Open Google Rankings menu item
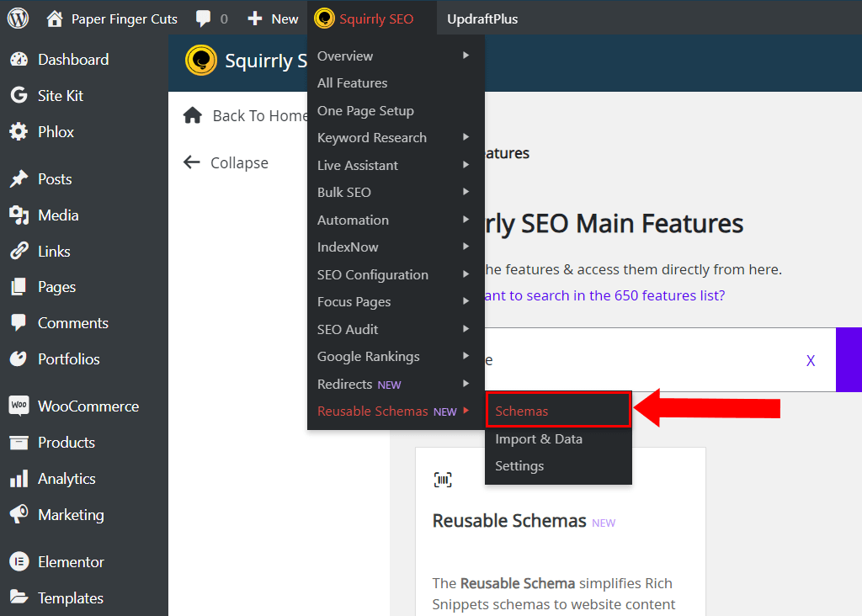The image size is (862, 616). (396, 357)
